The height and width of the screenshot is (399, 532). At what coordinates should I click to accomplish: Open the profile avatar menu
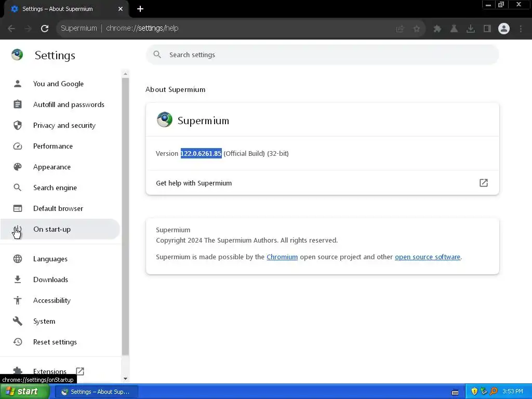click(504, 29)
